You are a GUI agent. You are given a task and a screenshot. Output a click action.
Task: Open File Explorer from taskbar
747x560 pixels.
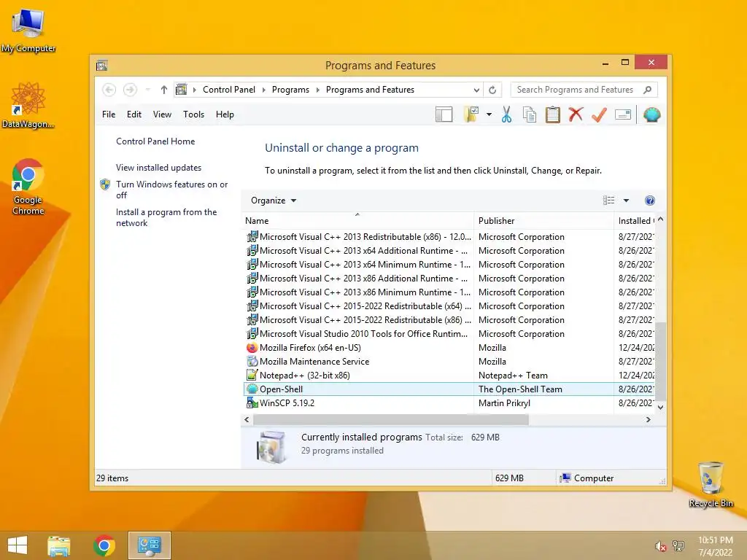59,545
